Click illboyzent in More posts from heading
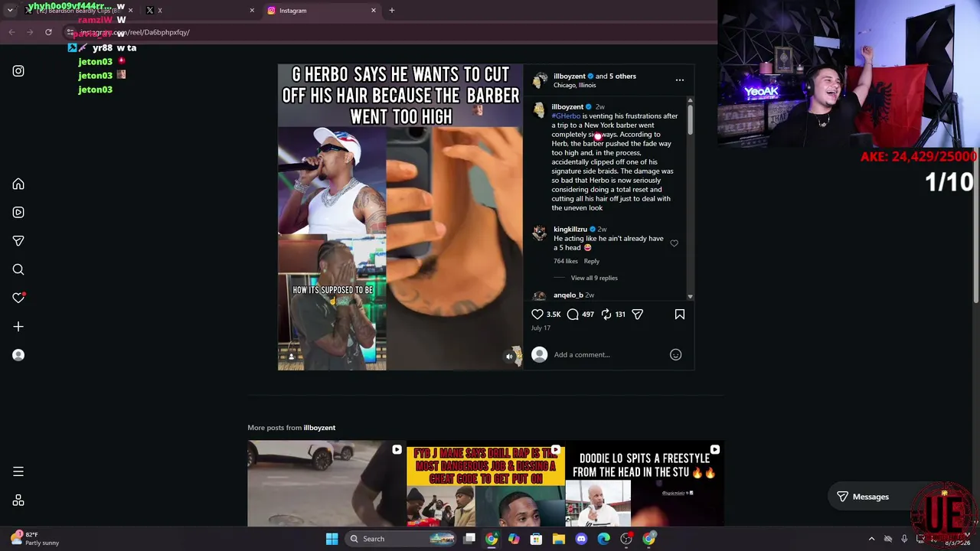 click(x=319, y=428)
